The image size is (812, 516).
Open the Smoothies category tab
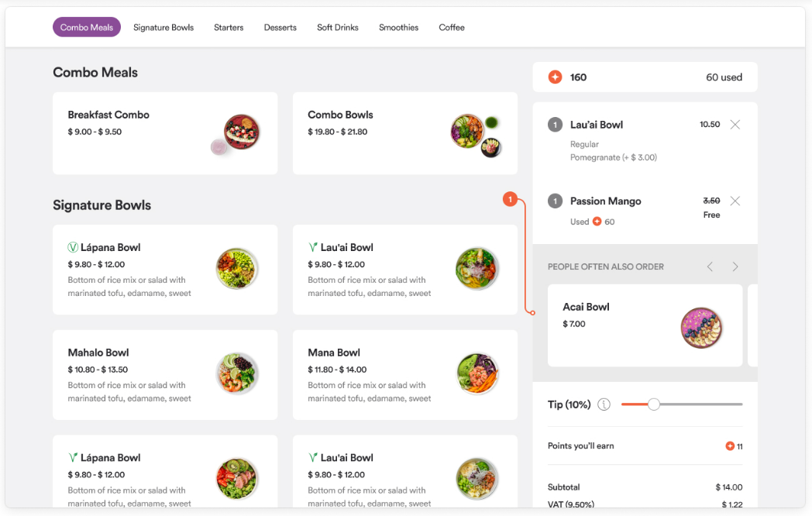[x=399, y=27]
